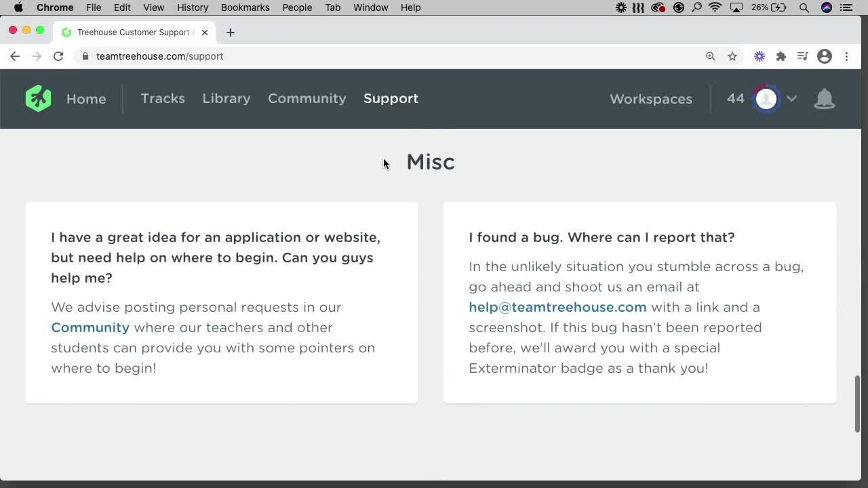Open Chrome's three-dot menu
The width and height of the screenshot is (868, 488).
pyautogui.click(x=846, y=56)
